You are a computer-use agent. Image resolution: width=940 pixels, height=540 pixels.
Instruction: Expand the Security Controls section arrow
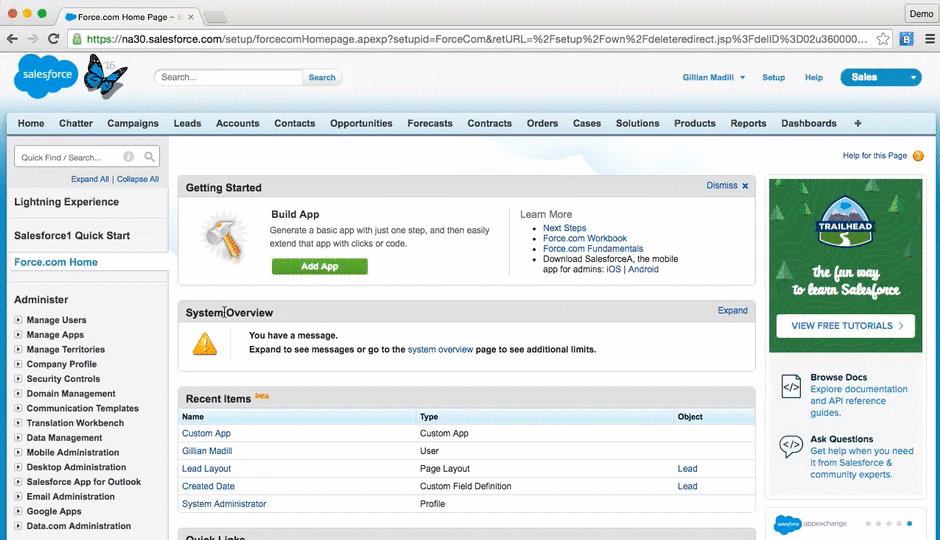coord(18,379)
